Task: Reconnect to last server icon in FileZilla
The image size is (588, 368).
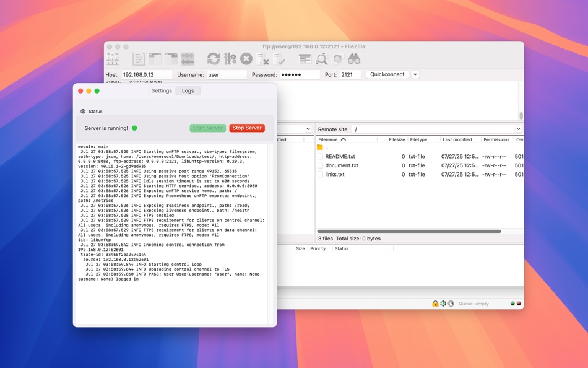Action: pos(279,59)
